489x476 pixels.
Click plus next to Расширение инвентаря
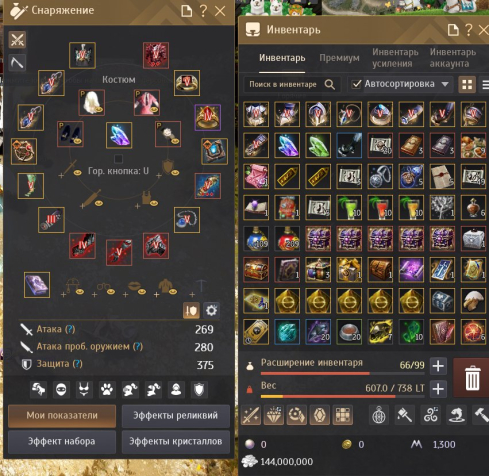438,366
